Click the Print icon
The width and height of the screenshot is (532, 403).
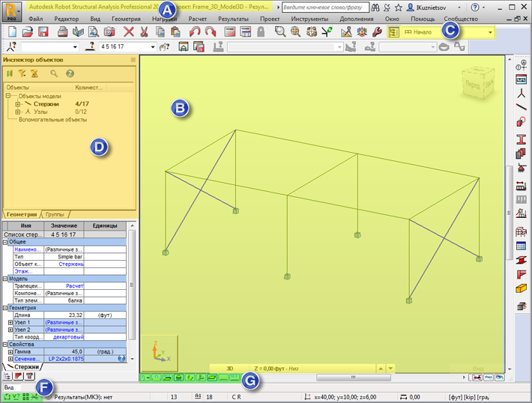click(62, 32)
